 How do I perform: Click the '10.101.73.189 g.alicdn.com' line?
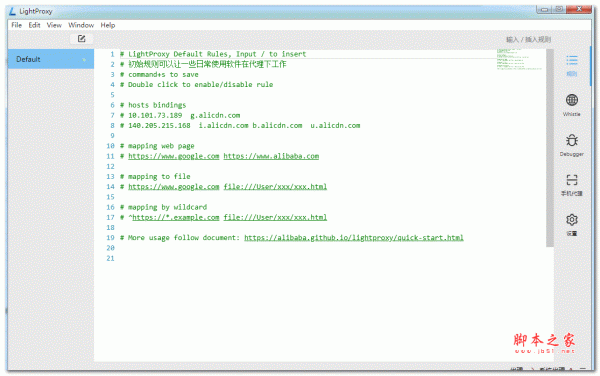click(x=180, y=115)
